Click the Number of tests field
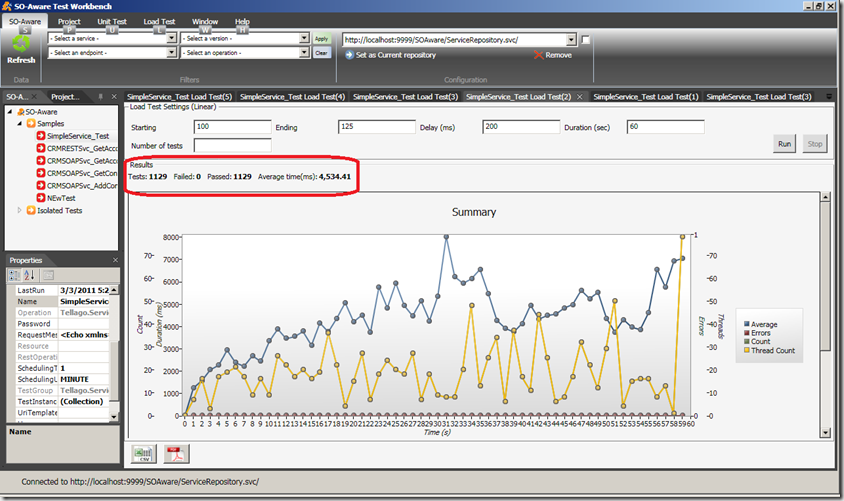This screenshot has width=844, height=501. tap(233, 145)
